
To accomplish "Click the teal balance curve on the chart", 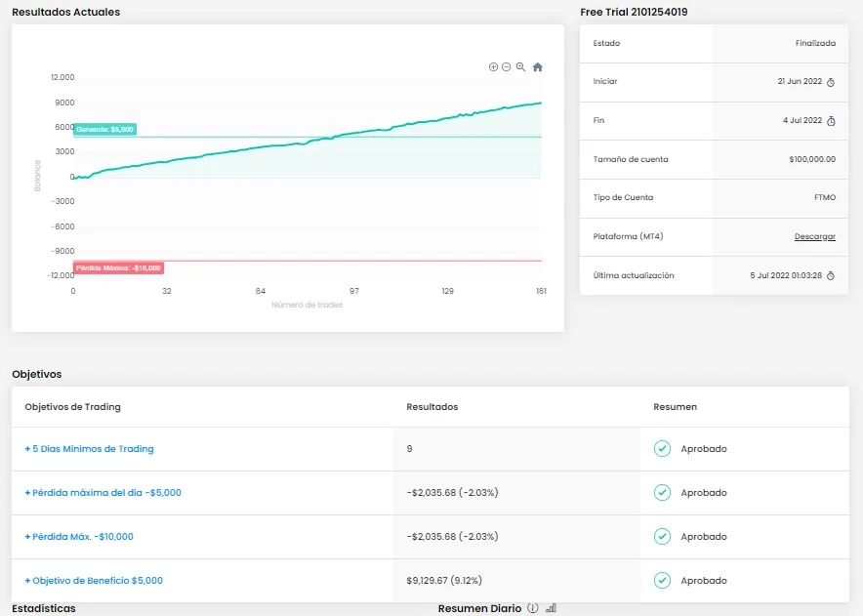I will pyautogui.click(x=293, y=143).
